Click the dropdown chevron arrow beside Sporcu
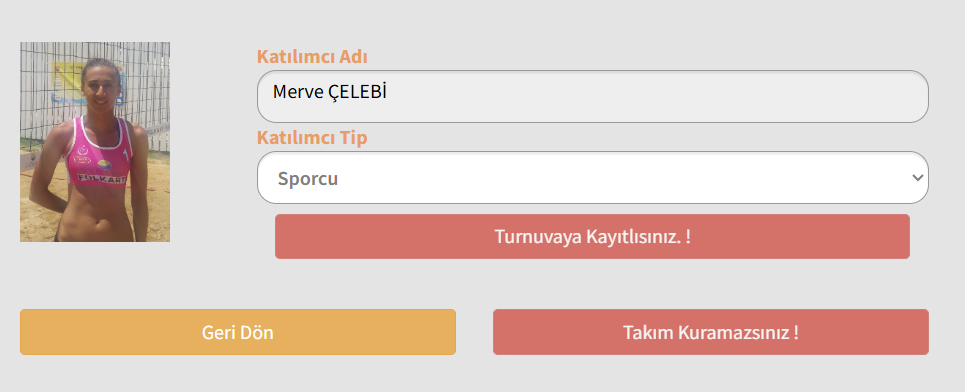This screenshot has width=965, height=392. point(918,178)
